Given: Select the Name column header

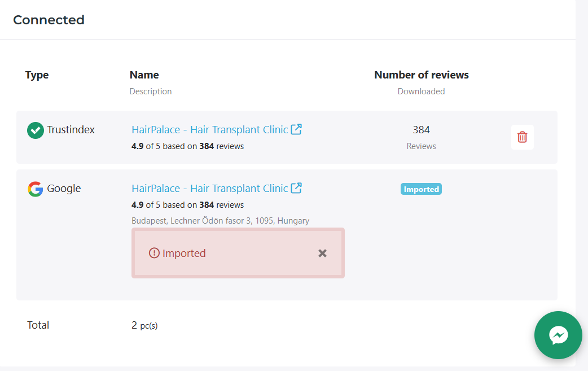Looking at the screenshot, I should point(144,75).
